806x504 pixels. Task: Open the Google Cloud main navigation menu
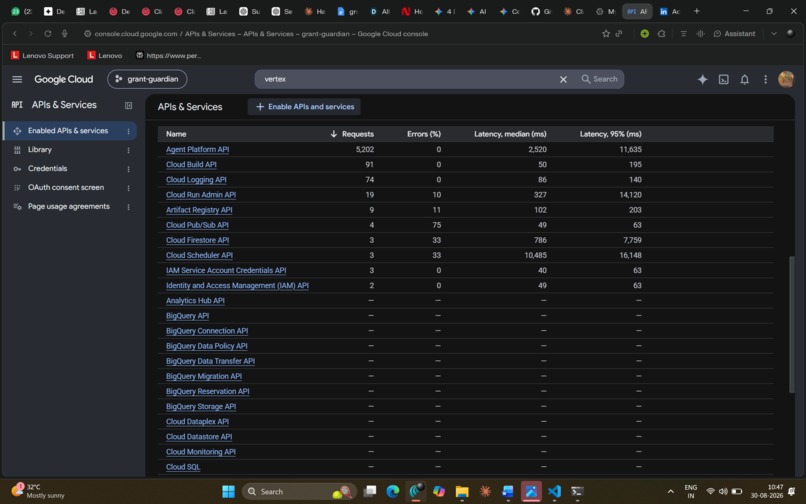tap(17, 79)
